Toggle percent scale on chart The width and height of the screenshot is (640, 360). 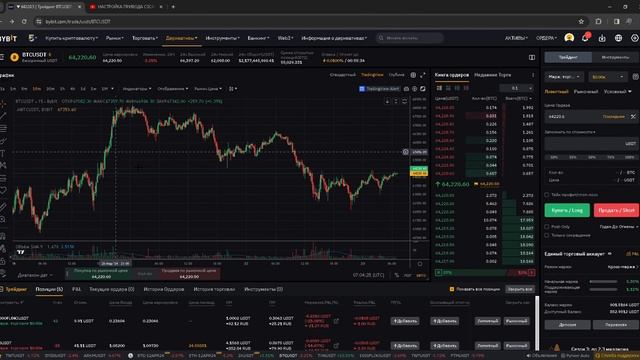396,276
